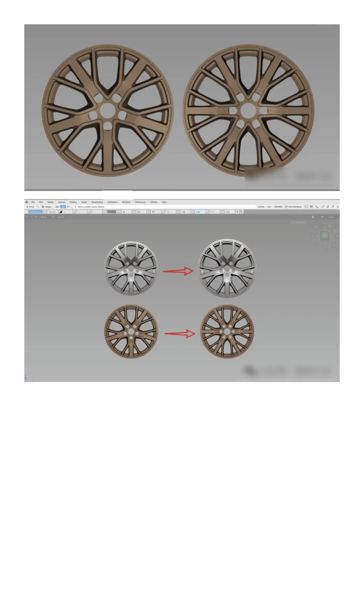Click the upper-left silver wheel model
This screenshot has width=364, height=607.
131,268
